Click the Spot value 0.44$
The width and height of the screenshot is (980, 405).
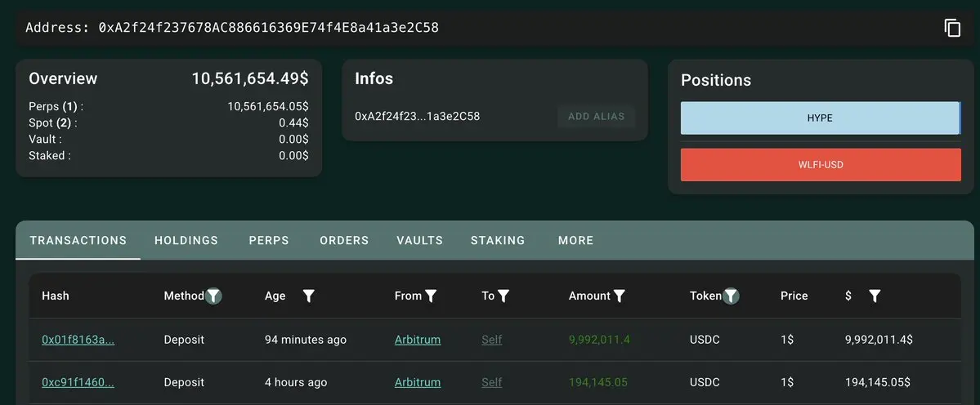pyautogui.click(x=293, y=123)
